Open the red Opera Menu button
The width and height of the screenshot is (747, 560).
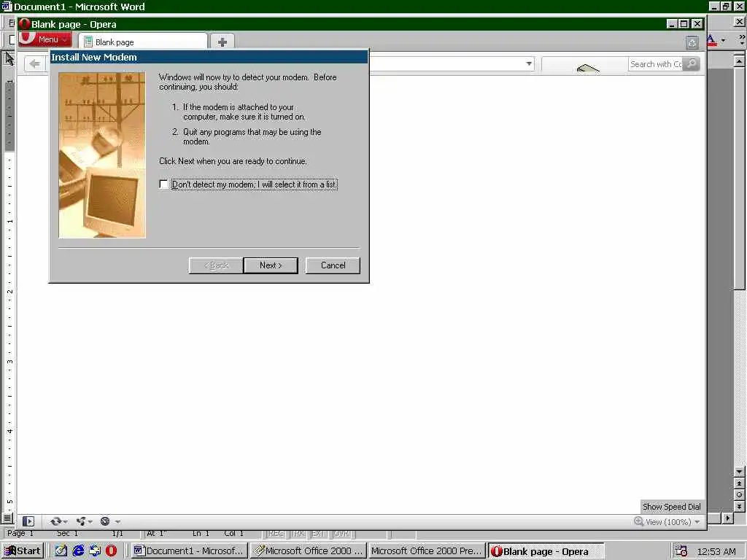(45, 39)
